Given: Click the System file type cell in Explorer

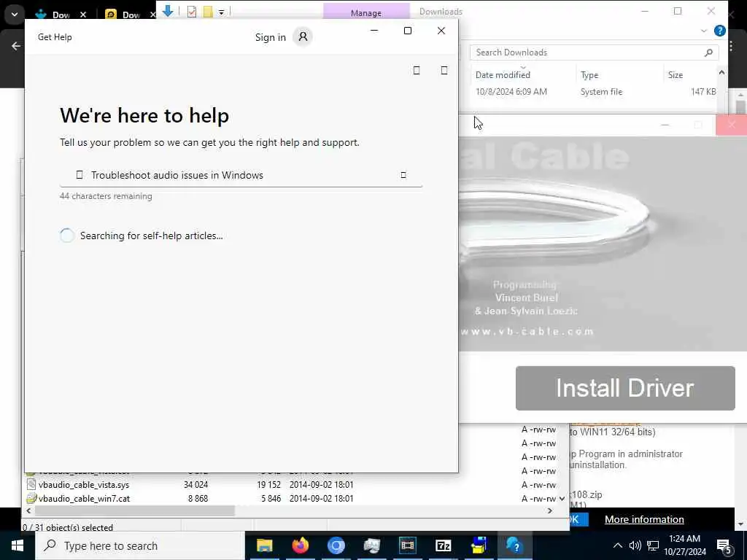Looking at the screenshot, I should [601, 91].
